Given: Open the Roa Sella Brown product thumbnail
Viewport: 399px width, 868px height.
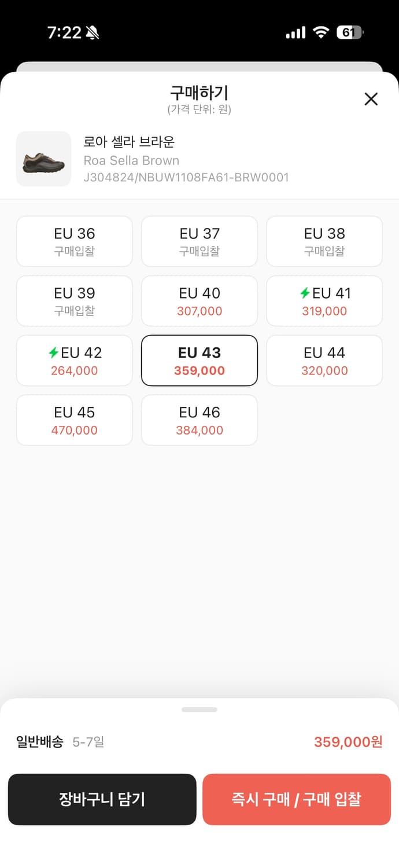Looking at the screenshot, I should [x=43, y=159].
